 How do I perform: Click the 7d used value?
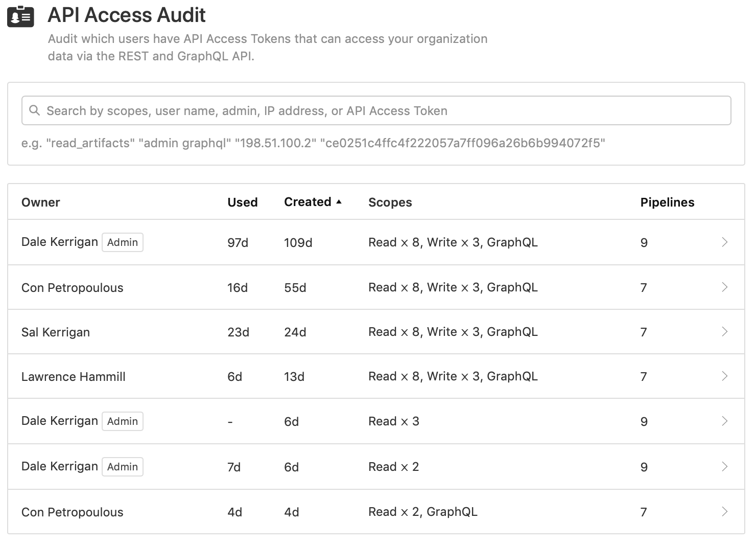click(234, 467)
